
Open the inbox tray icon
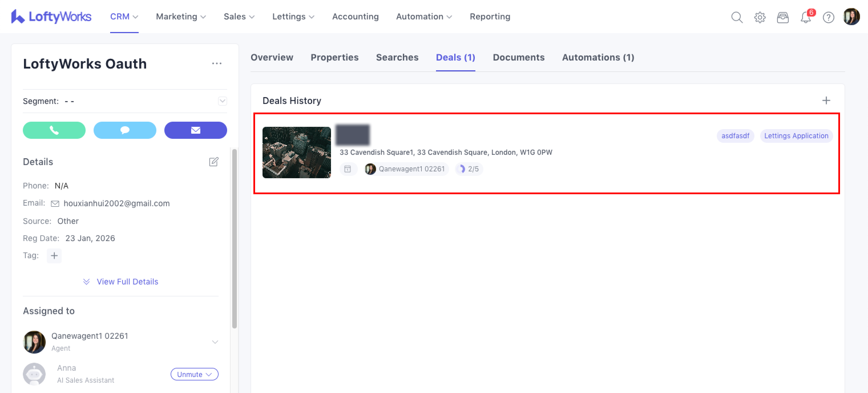[x=782, y=17]
